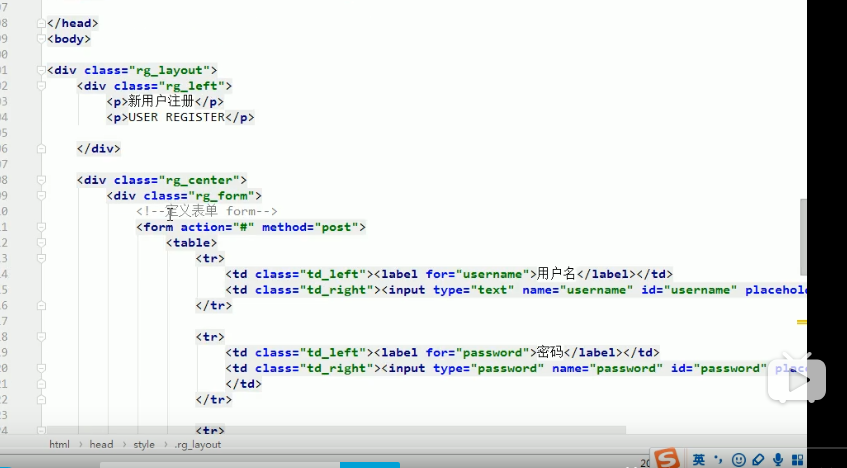Click the id="username" attribute
Image resolution: width=847 pixels, height=468 pixels.
pyautogui.click(x=689, y=290)
